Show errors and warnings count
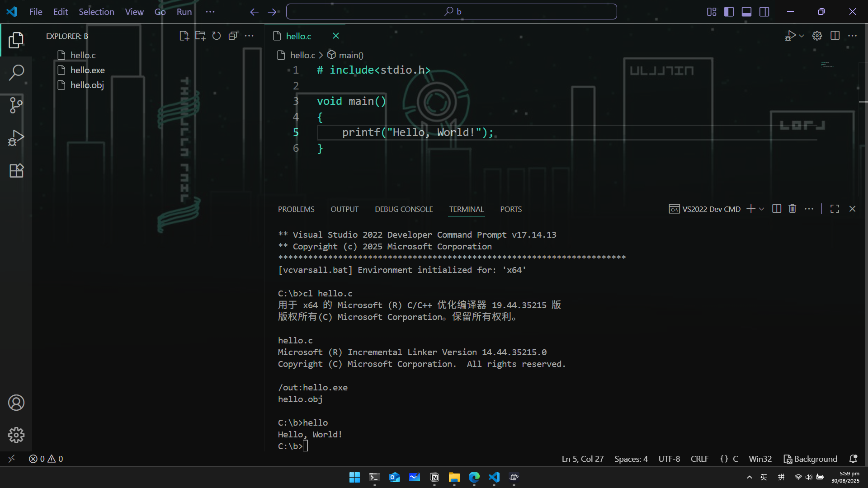868x488 pixels. [x=46, y=459]
